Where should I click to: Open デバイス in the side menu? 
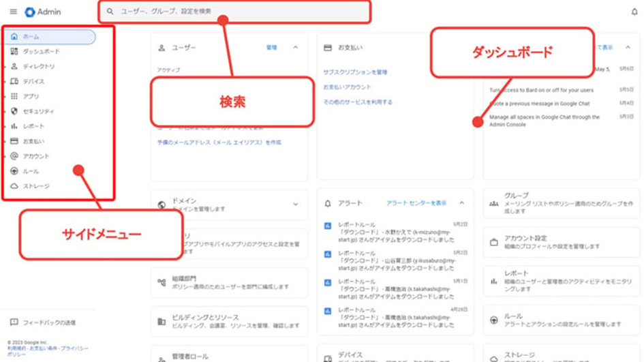(x=33, y=82)
